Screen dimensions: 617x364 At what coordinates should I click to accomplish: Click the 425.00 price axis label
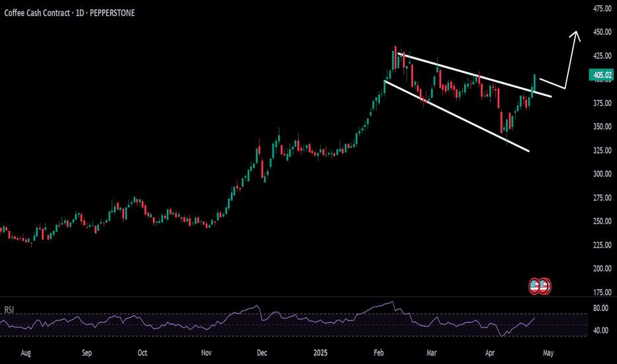pos(602,56)
